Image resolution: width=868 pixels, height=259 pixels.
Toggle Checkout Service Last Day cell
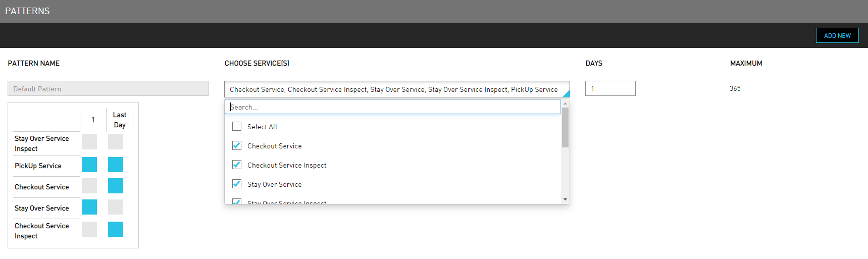coord(116,186)
